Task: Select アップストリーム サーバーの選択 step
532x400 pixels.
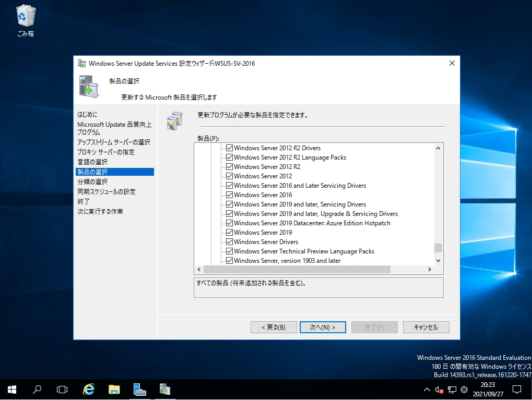Action: click(114, 142)
